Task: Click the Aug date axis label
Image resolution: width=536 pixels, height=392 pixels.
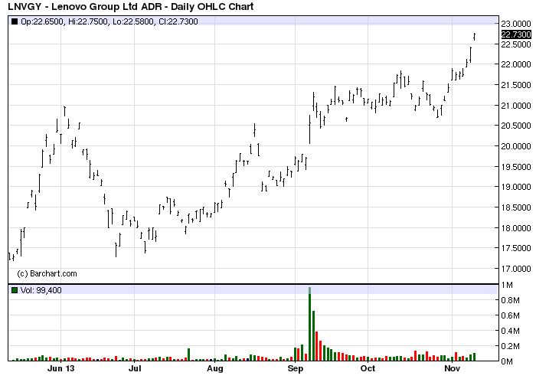Action: pyautogui.click(x=215, y=369)
